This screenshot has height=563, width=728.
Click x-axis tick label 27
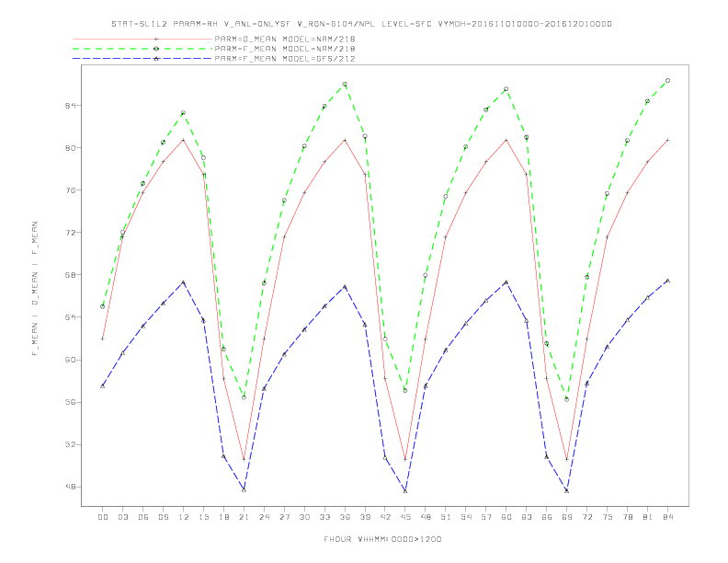click(x=284, y=517)
